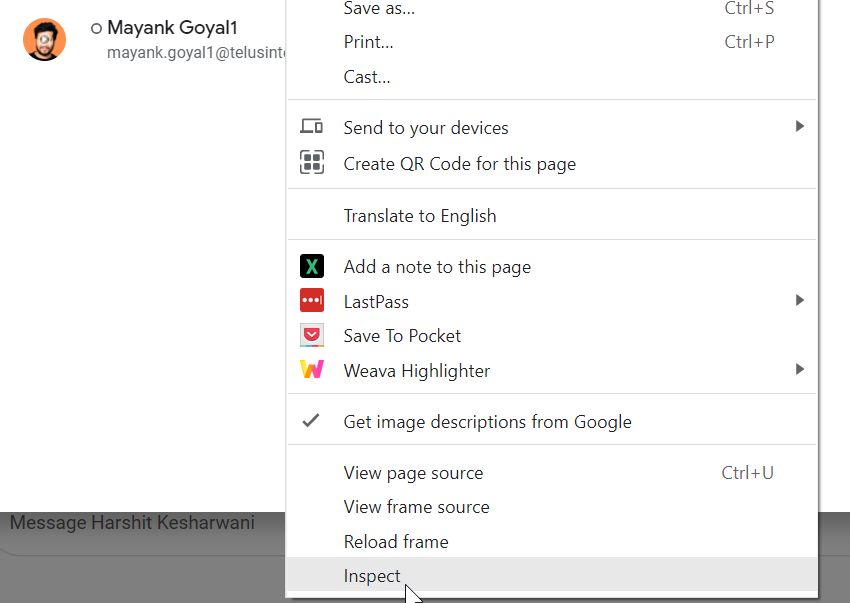Click the green X note extension icon
This screenshot has height=603, width=850.
312,267
